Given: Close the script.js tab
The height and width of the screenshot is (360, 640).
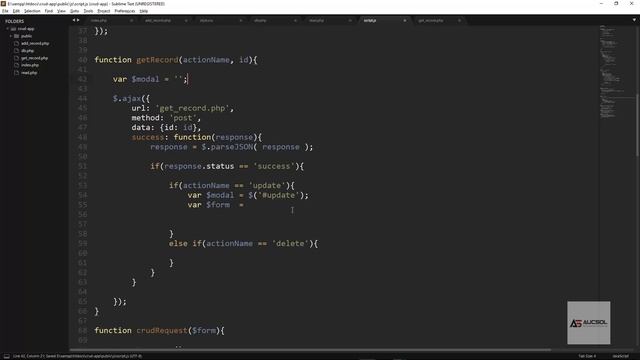Looking at the screenshot, I should 404,20.
